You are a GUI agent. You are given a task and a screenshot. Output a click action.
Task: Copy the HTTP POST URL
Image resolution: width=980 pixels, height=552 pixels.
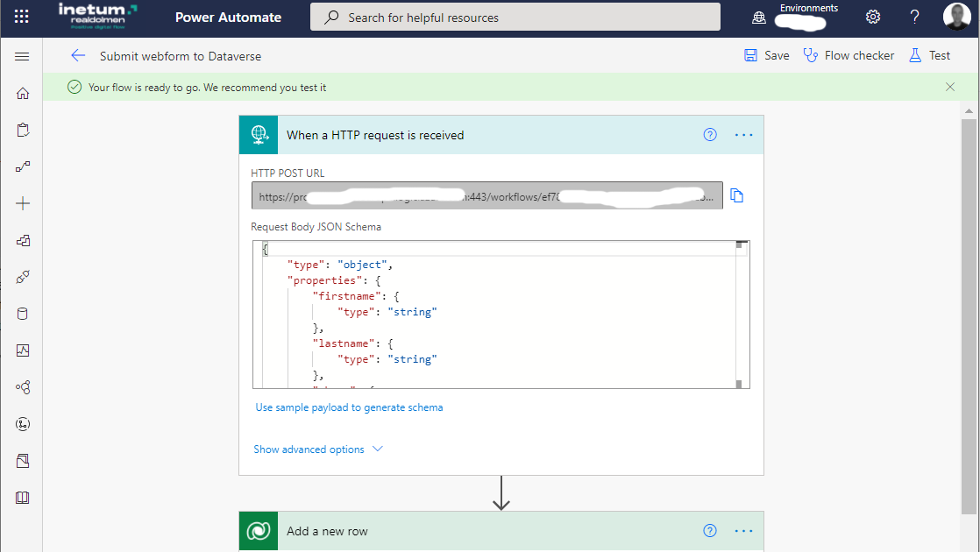(x=736, y=195)
